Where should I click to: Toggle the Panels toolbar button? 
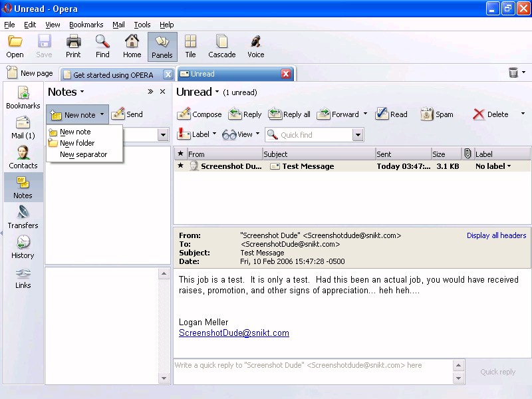162,47
